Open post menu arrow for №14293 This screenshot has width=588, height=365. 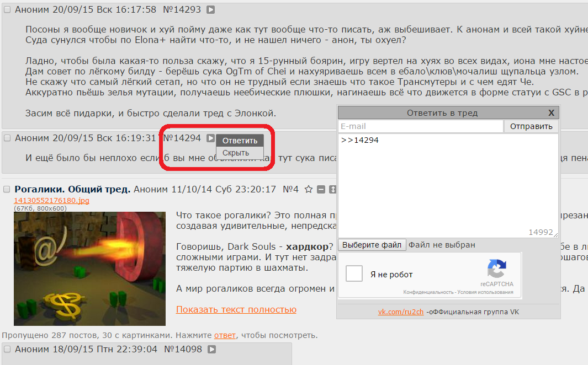[x=211, y=10]
